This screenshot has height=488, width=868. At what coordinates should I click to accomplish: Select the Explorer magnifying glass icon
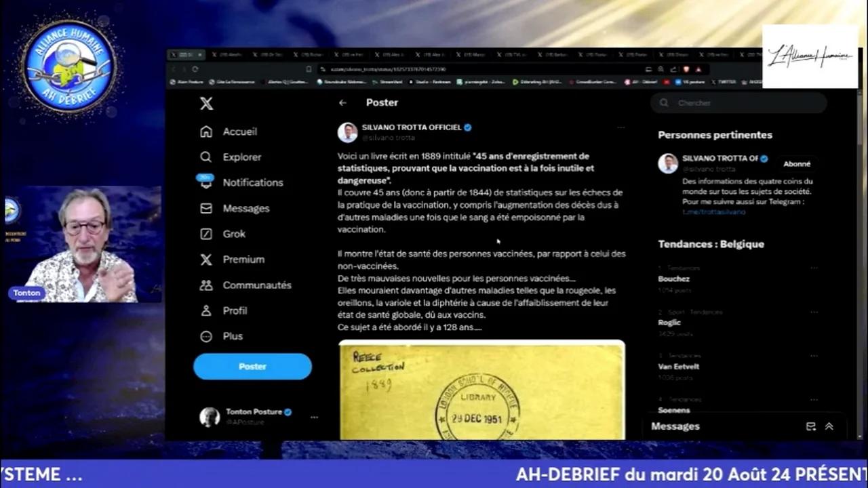coord(205,157)
